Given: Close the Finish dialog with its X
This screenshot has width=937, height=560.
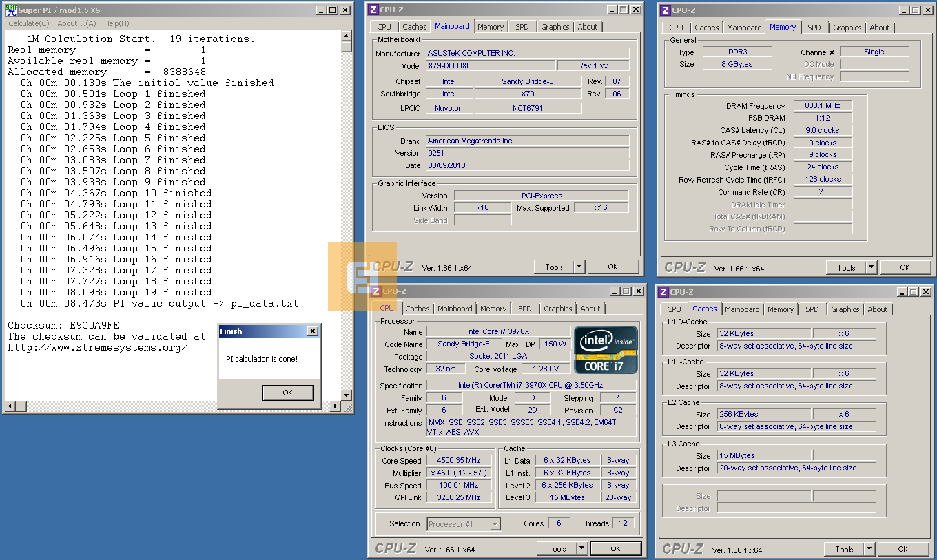Looking at the screenshot, I should coord(312,331).
